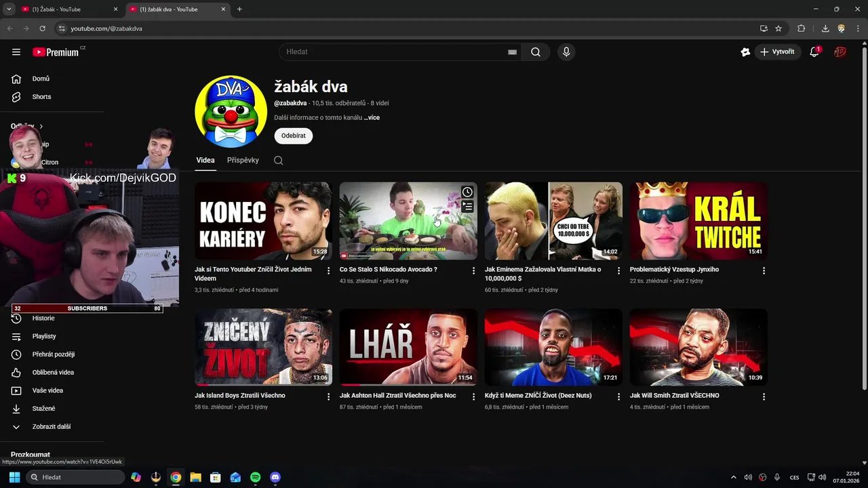
Task: Open options menu for Nikocado Avocado video
Action: click(473, 270)
